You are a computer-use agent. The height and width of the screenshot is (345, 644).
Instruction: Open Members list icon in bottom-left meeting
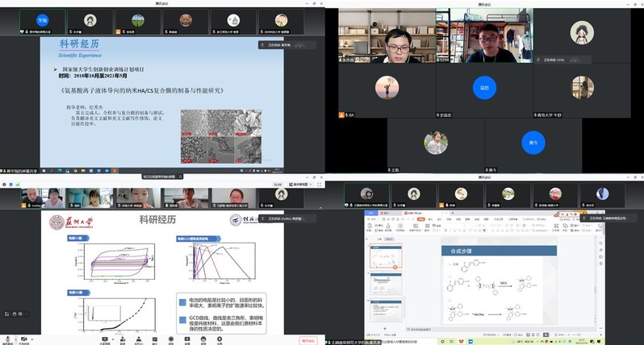pyautogui.click(x=139, y=340)
